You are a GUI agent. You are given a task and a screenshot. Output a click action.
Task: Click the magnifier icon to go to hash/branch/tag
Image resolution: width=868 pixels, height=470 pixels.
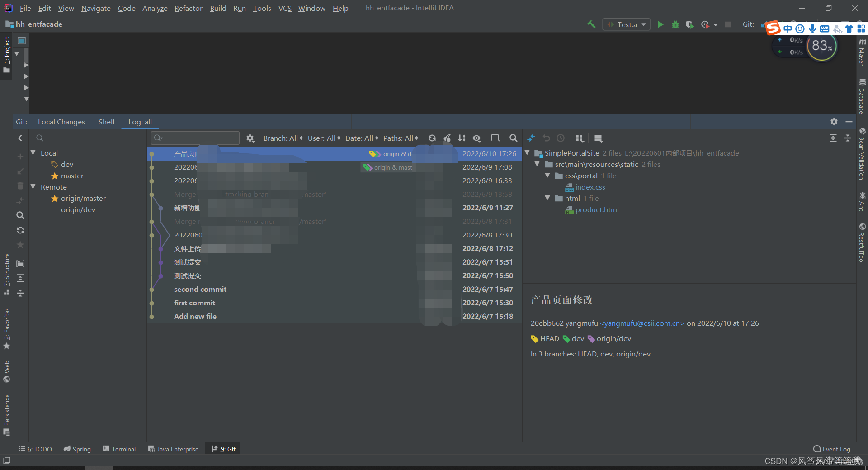point(513,138)
